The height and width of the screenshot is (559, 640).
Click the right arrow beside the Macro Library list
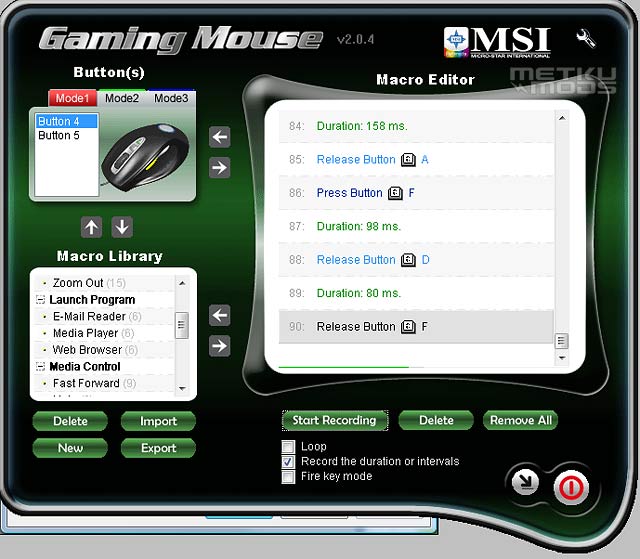click(220, 346)
